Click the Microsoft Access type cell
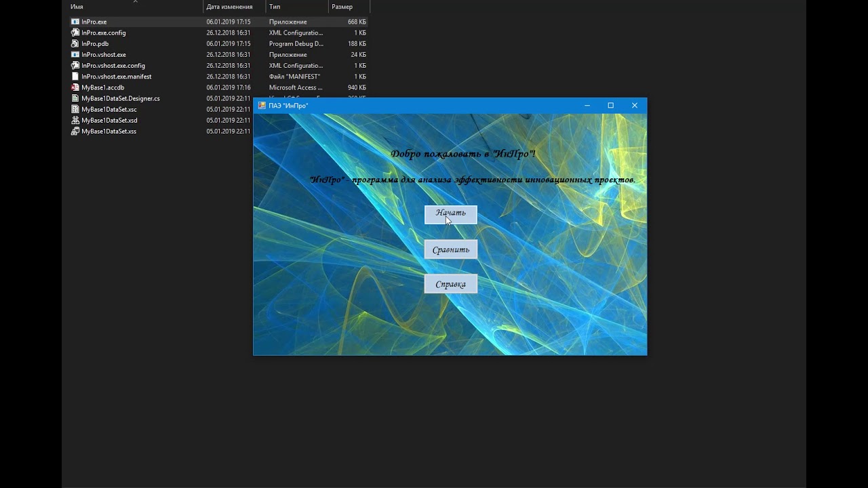 pos(296,87)
